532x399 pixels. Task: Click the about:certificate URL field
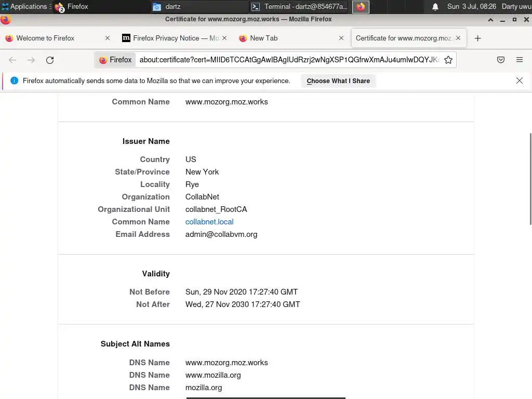coord(289,60)
